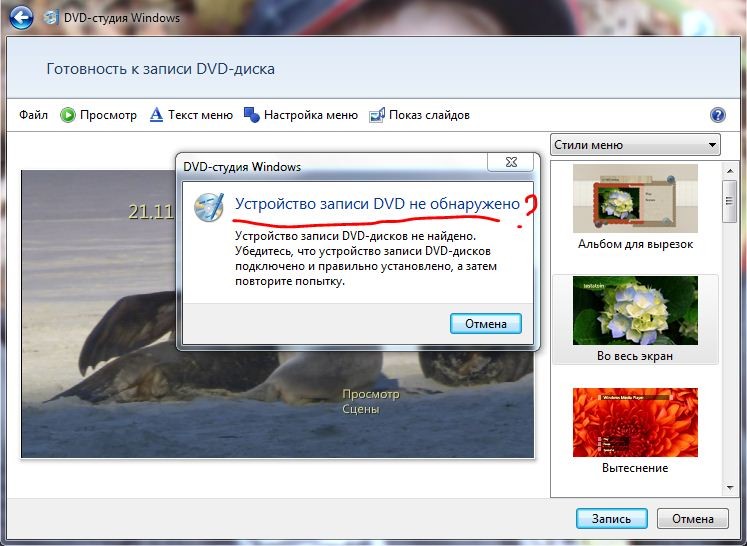Click the bottom Отмена button

(x=692, y=518)
